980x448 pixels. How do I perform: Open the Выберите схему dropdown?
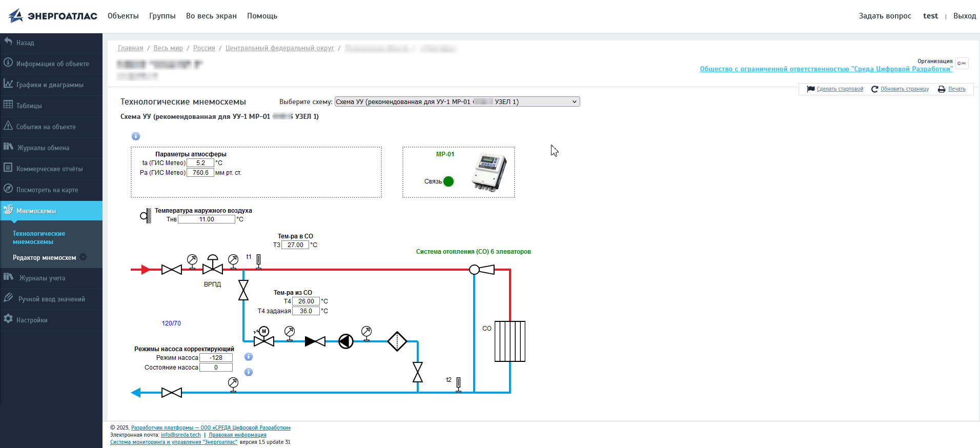click(457, 101)
